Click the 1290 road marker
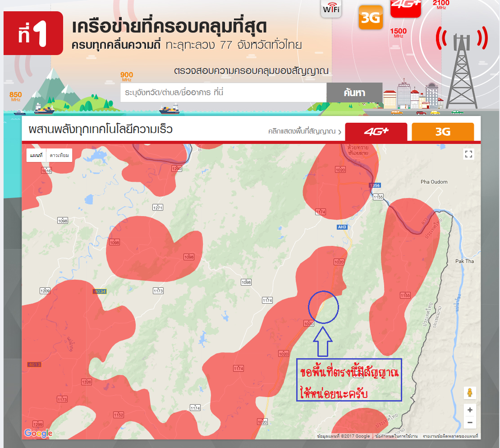The width and height of the screenshot is (500, 448). [177, 168]
